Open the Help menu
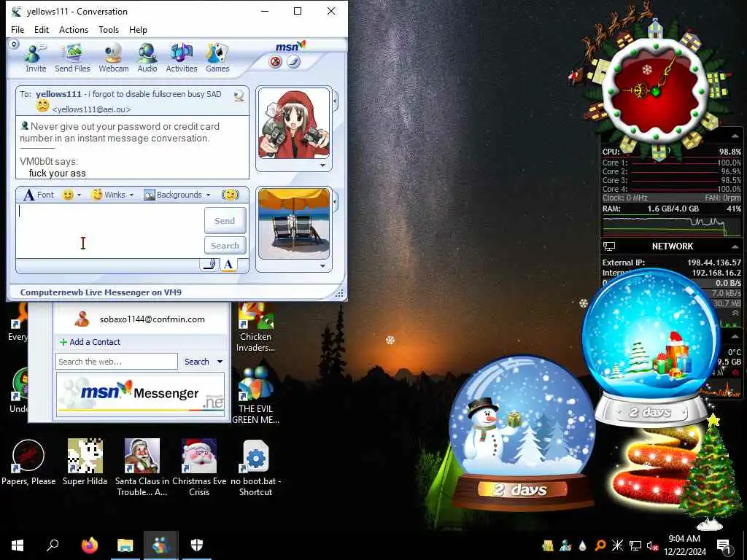747x560 pixels. coord(138,29)
